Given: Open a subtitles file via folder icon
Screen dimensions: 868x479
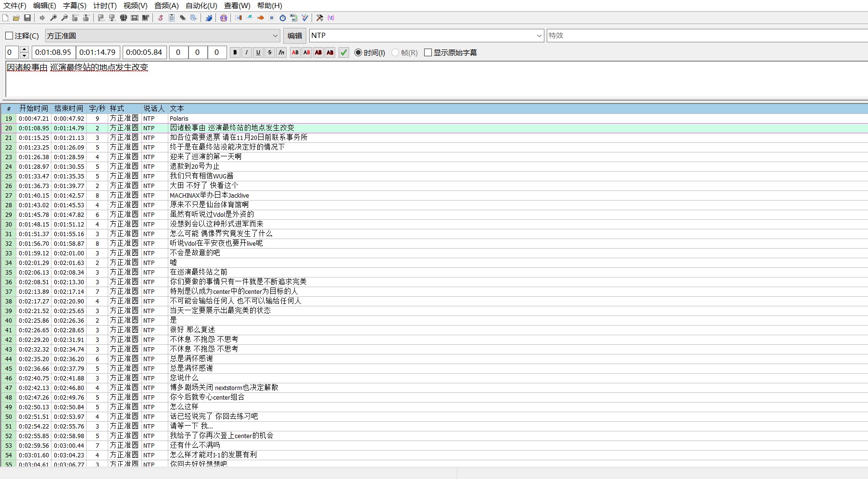Looking at the screenshot, I should [16, 18].
